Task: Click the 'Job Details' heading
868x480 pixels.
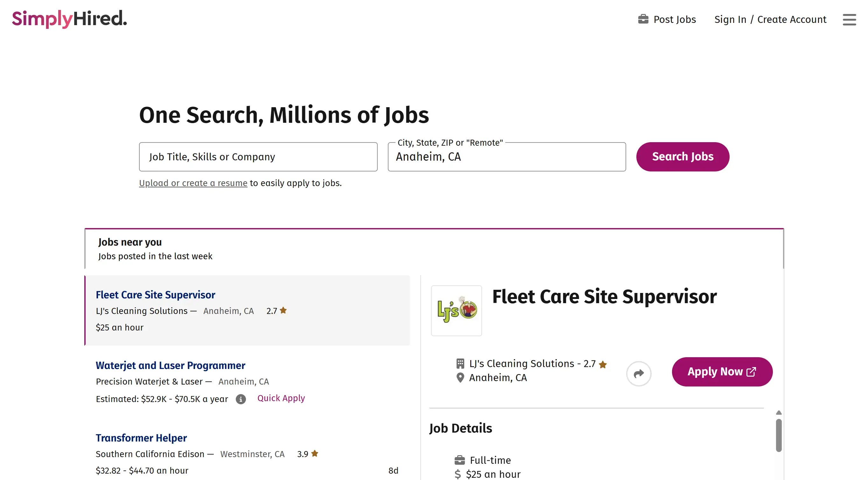Action: pos(460,428)
